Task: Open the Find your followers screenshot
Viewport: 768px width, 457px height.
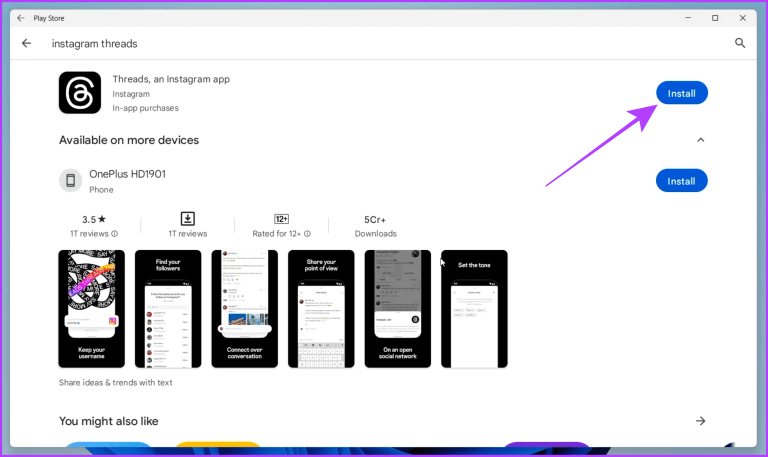Action: (168, 309)
